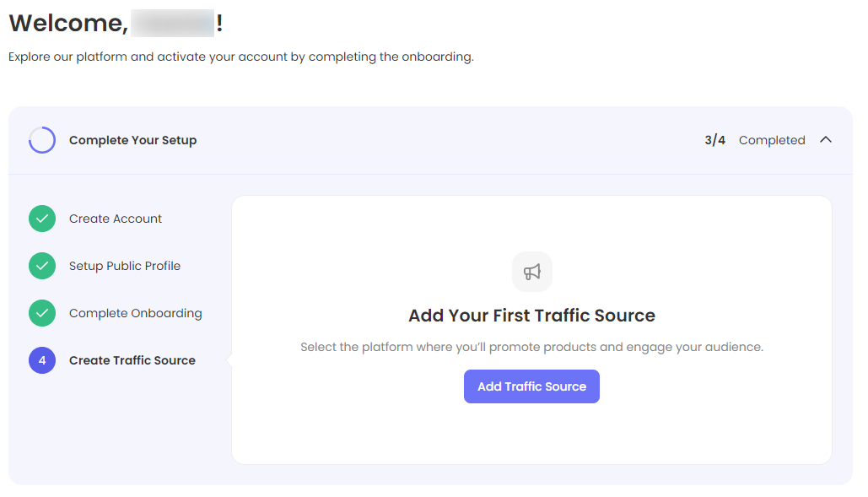Select the Complete Onboarding step

[x=135, y=313]
